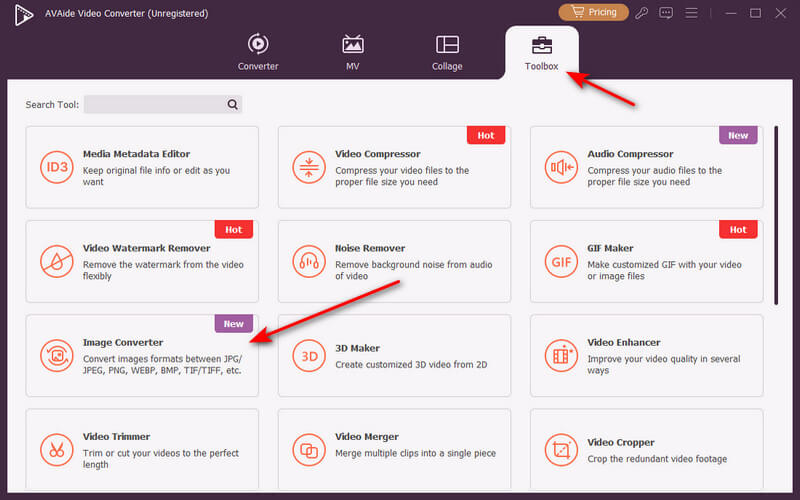Click Hot badge on GIF Maker

738,230
